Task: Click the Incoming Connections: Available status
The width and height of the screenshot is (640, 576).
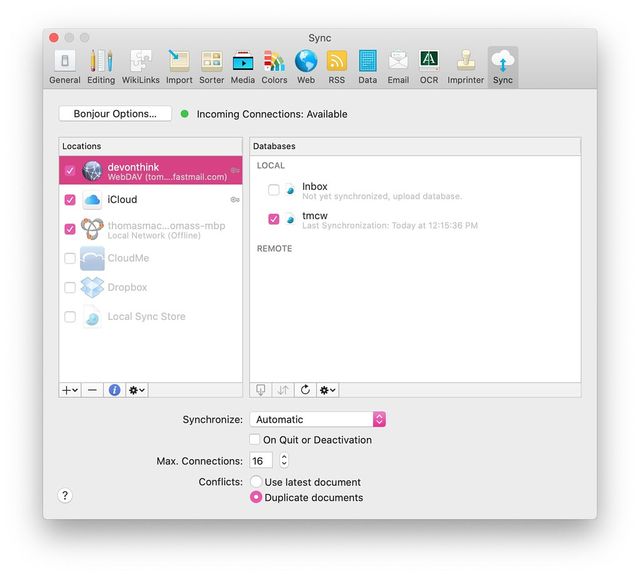Action: (x=272, y=114)
